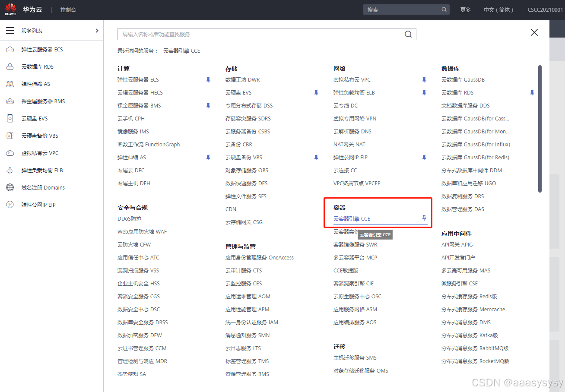Click the magnifier icon in the top search box
The height and width of the screenshot is (392, 565).
pyautogui.click(x=444, y=9)
